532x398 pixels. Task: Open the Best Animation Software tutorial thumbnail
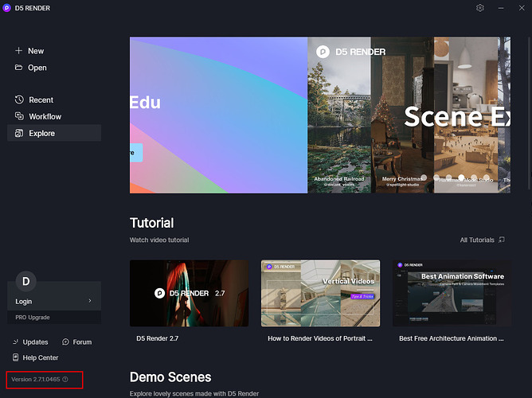(452, 293)
